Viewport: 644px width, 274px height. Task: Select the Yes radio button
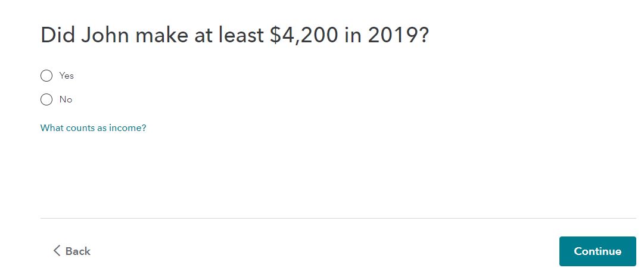click(46, 76)
